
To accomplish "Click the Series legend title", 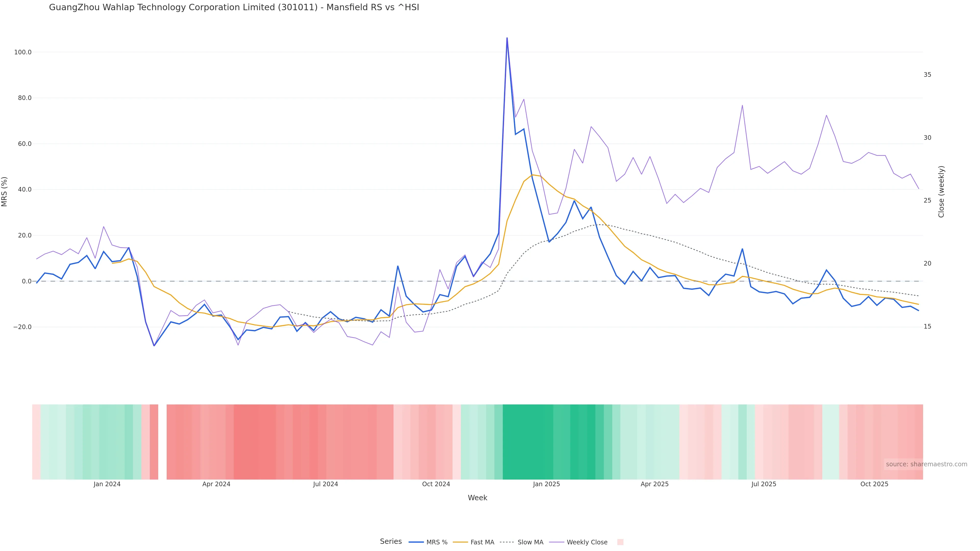I will coord(391,542).
